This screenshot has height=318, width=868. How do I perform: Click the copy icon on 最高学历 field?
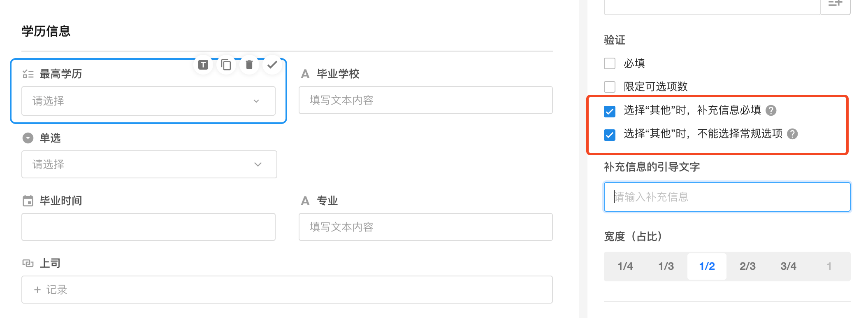pyautogui.click(x=226, y=65)
